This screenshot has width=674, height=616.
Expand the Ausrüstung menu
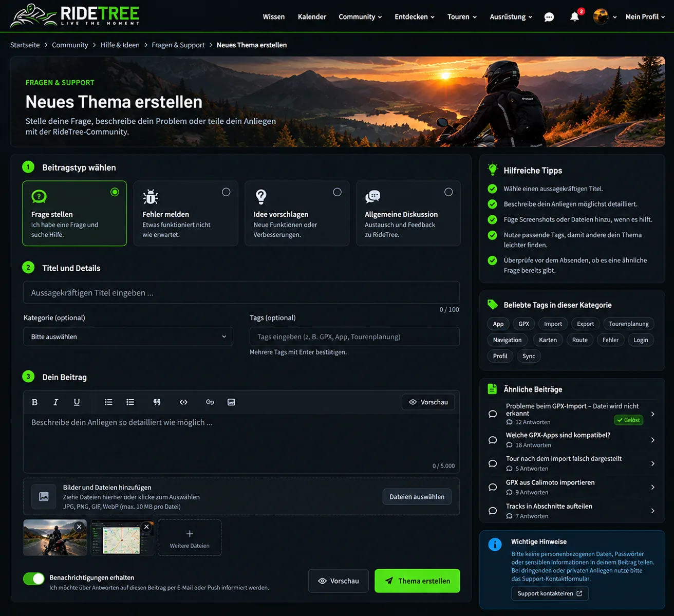pyautogui.click(x=511, y=17)
